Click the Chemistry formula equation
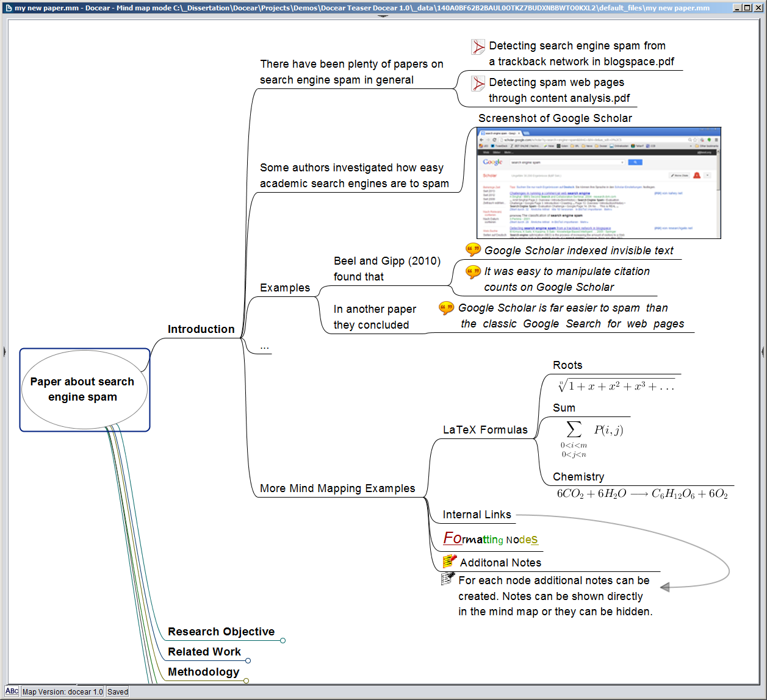 (642, 494)
